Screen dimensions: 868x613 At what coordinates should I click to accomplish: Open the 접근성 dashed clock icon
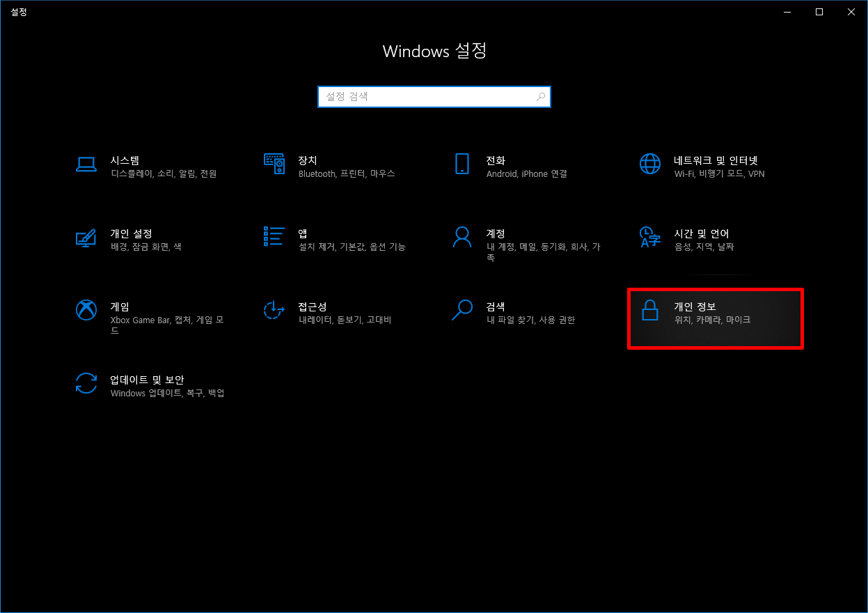tap(274, 310)
